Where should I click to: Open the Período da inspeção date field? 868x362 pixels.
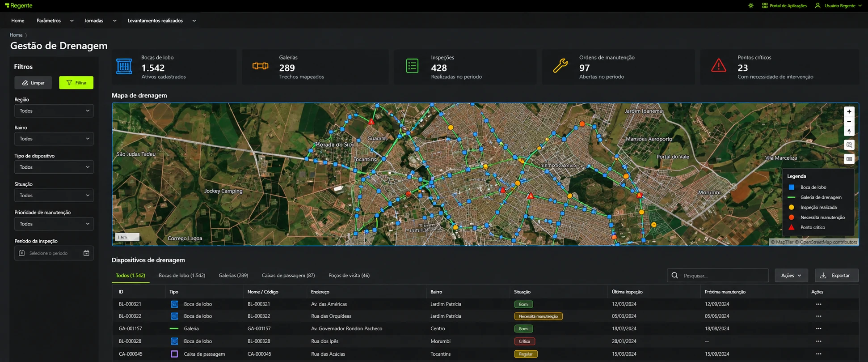54,253
